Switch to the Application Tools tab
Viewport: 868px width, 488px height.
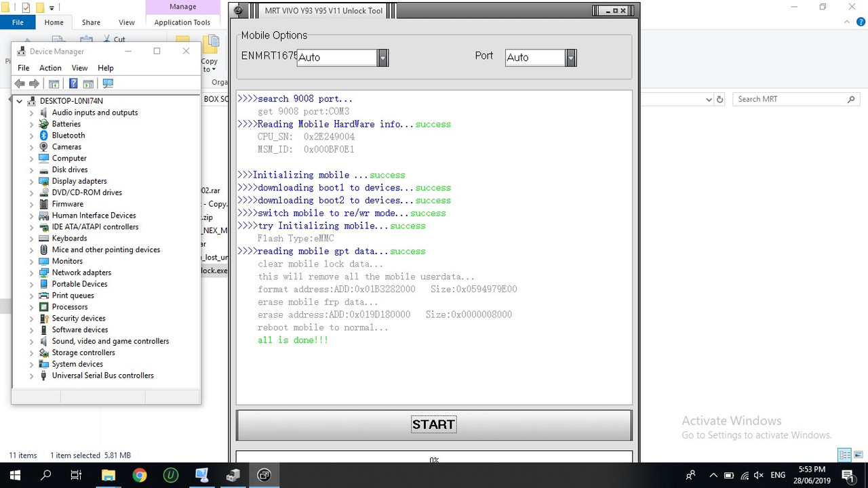click(182, 22)
